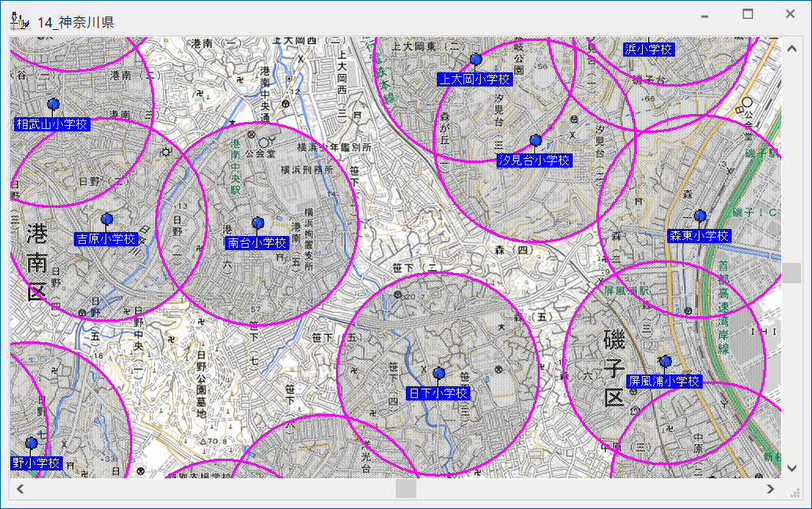Select the 森東小学校 blue pin marker
This screenshot has width=812, height=509.
(700, 216)
